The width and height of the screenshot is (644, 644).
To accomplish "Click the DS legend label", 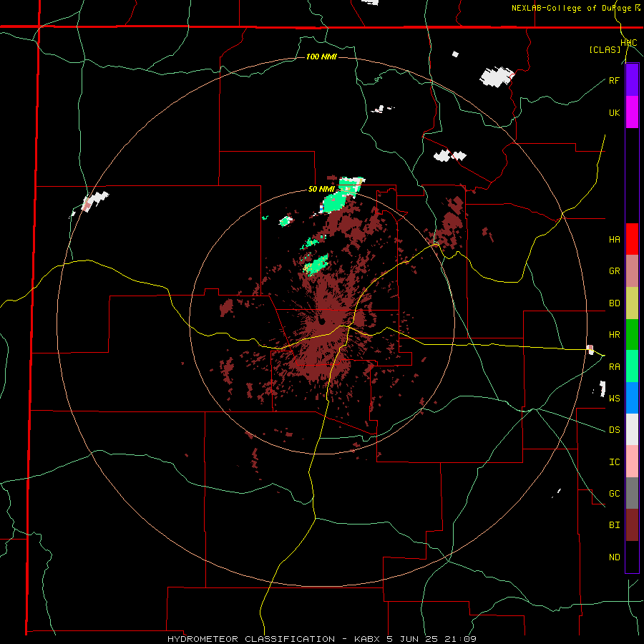I will [615, 429].
